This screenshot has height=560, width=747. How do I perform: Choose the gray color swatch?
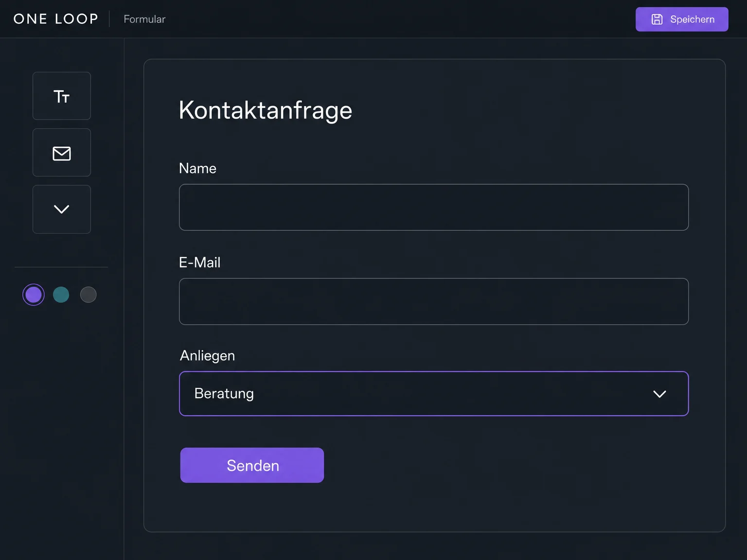point(89,295)
